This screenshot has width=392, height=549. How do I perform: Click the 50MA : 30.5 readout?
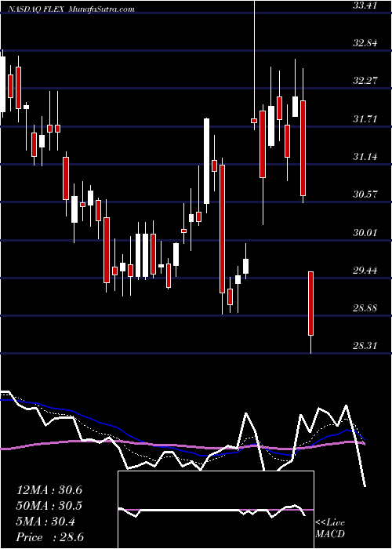tap(49, 506)
